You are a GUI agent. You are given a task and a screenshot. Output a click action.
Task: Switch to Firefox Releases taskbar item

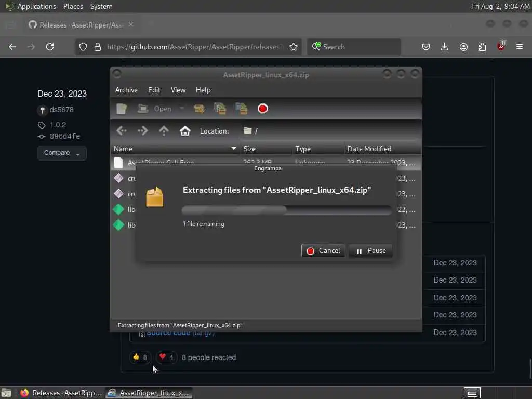pos(61,393)
